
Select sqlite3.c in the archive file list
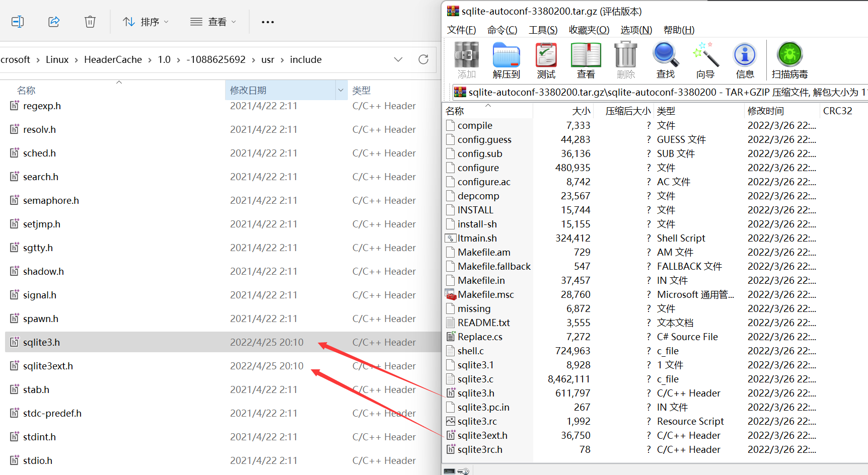click(x=476, y=378)
